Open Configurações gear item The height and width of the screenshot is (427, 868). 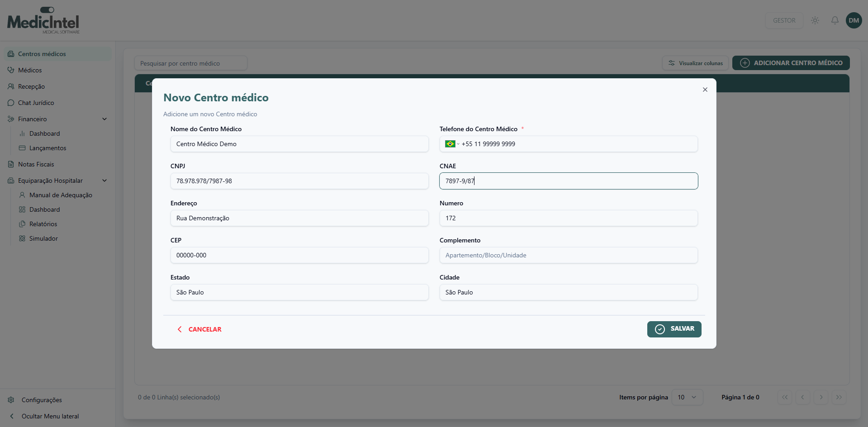point(41,400)
